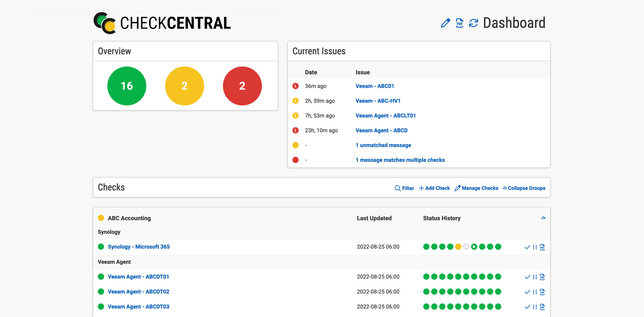Open Veeam Agent - ABCDT03 check
644x317 pixels.
pos(138,306)
